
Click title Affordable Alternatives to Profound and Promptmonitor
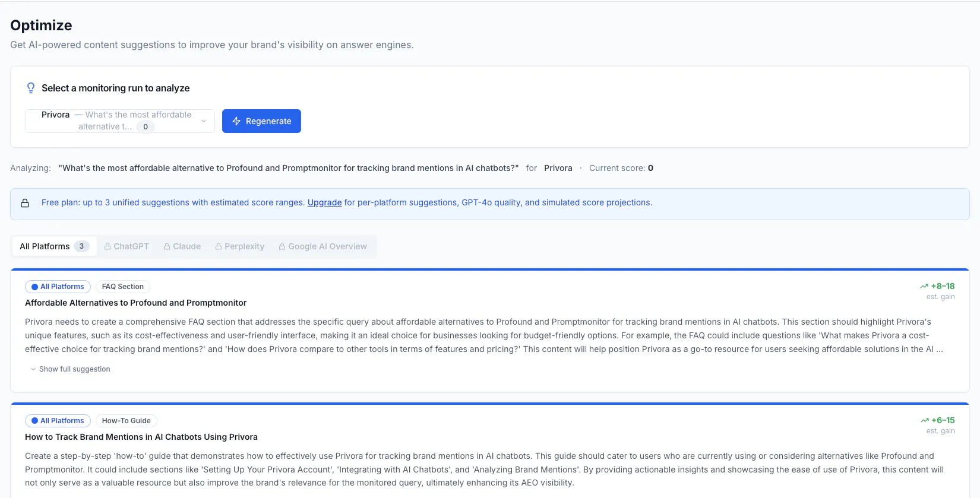pyautogui.click(x=135, y=303)
